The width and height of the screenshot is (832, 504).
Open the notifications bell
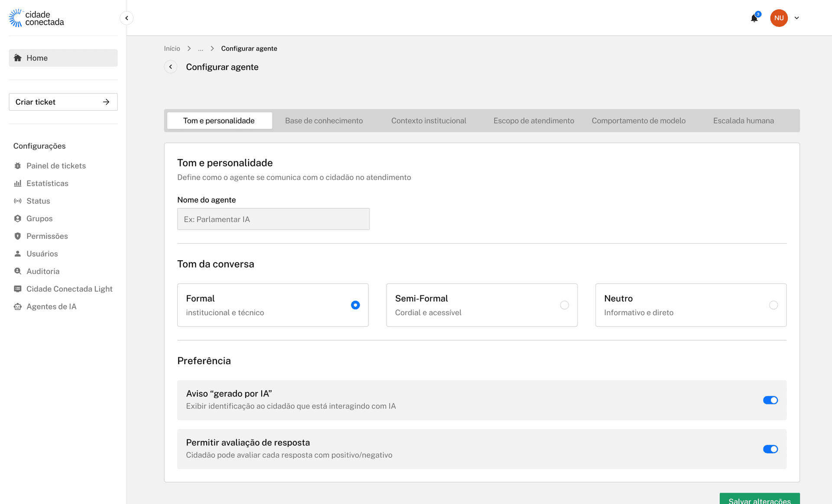(754, 18)
